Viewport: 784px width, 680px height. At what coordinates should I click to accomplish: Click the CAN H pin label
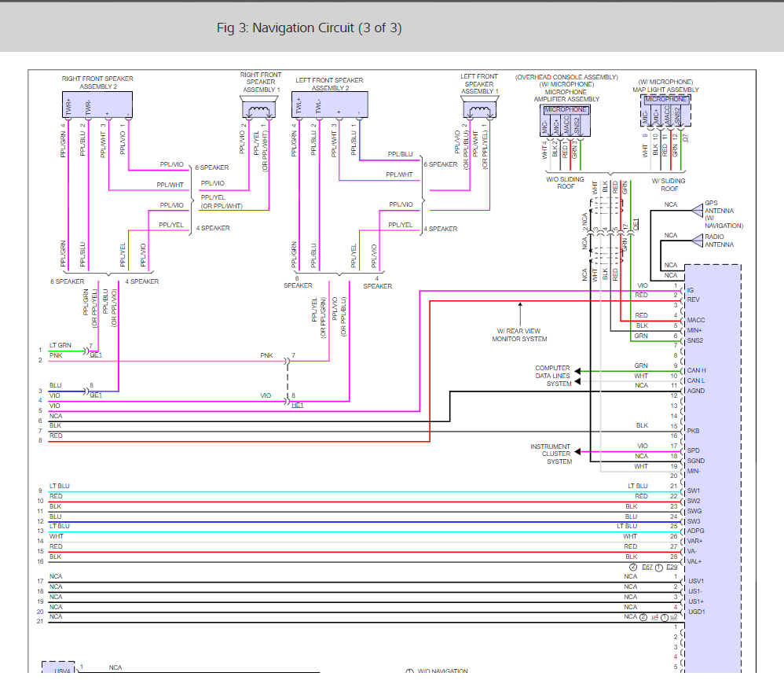click(x=696, y=370)
